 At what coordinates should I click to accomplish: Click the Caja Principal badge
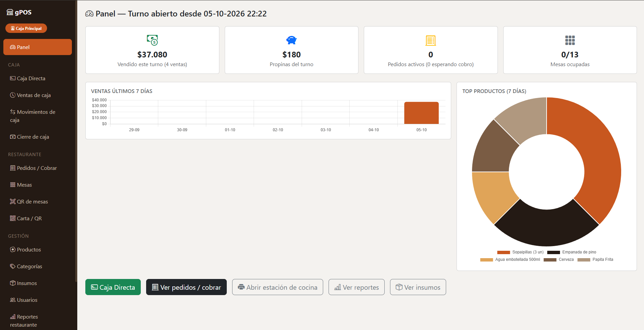tap(26, 28)
